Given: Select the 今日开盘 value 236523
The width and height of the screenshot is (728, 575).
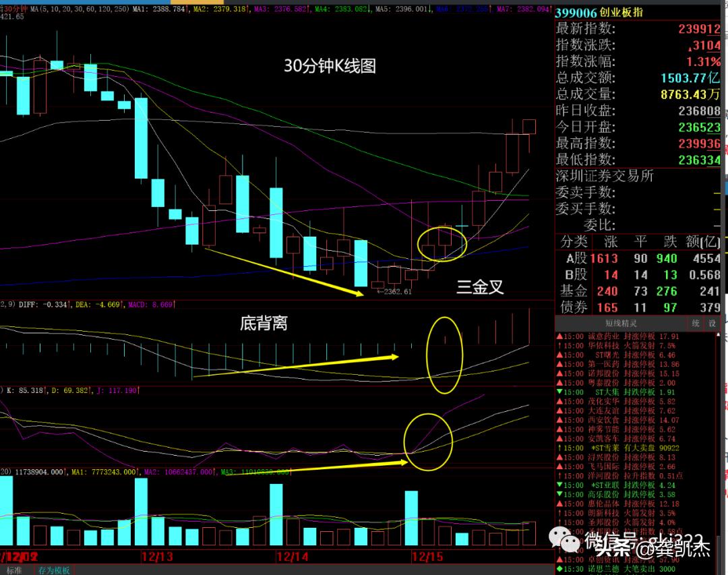Looking at the screenshot, I should tap(700, 127).
